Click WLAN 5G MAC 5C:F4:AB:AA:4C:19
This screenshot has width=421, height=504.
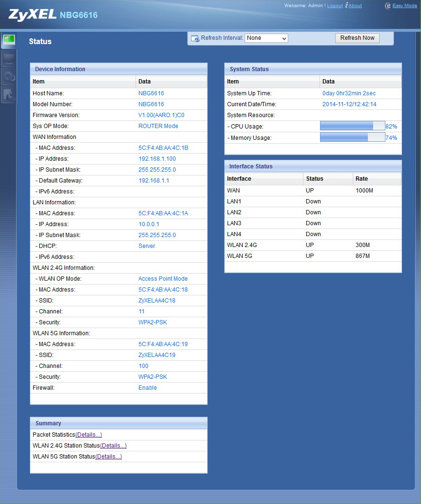pyautogui.click(x=163, y=344)
